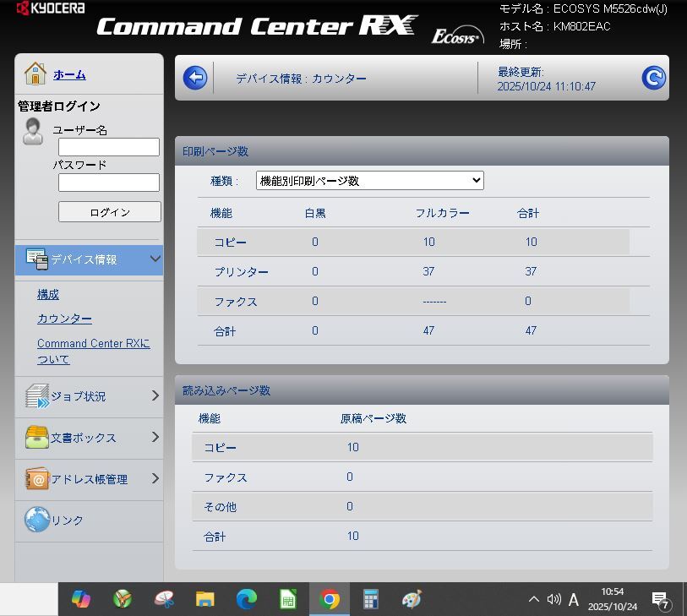Image resolution: width=687 pixels, height=616 pixels.
Task: Click the ログイン button
Action: (x=109, y=211)
